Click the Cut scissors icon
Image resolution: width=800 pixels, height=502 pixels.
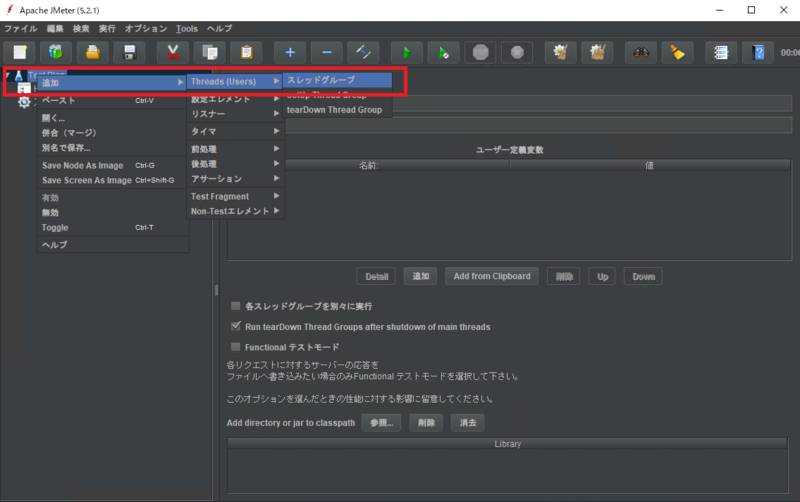[x=173, y=53]
